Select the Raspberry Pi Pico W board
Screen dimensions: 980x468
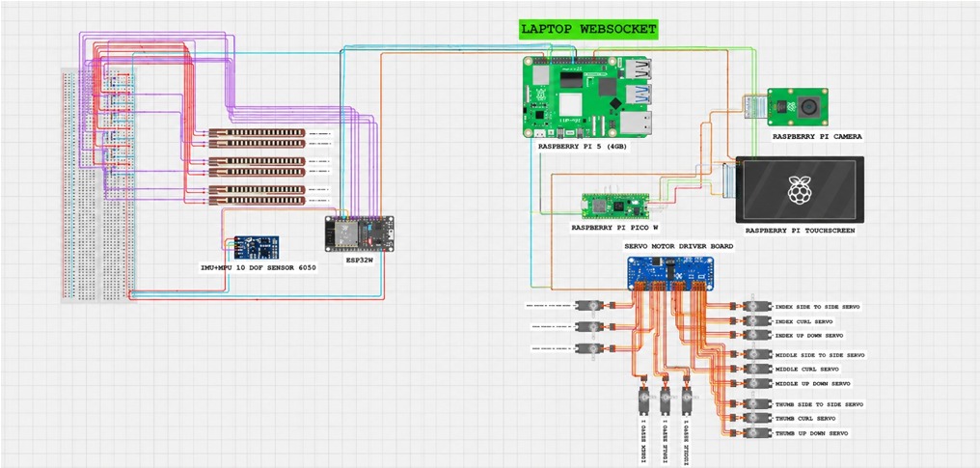point(615,206)
